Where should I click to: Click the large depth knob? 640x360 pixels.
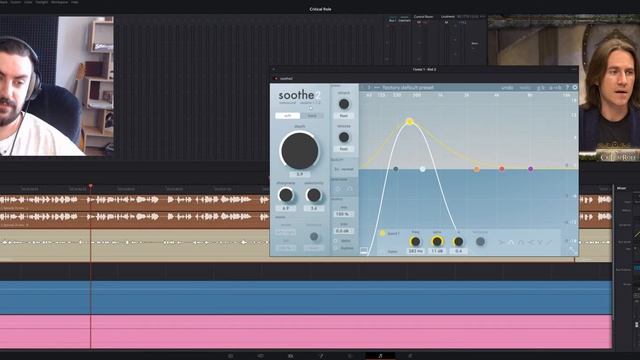tap(300, 150)
